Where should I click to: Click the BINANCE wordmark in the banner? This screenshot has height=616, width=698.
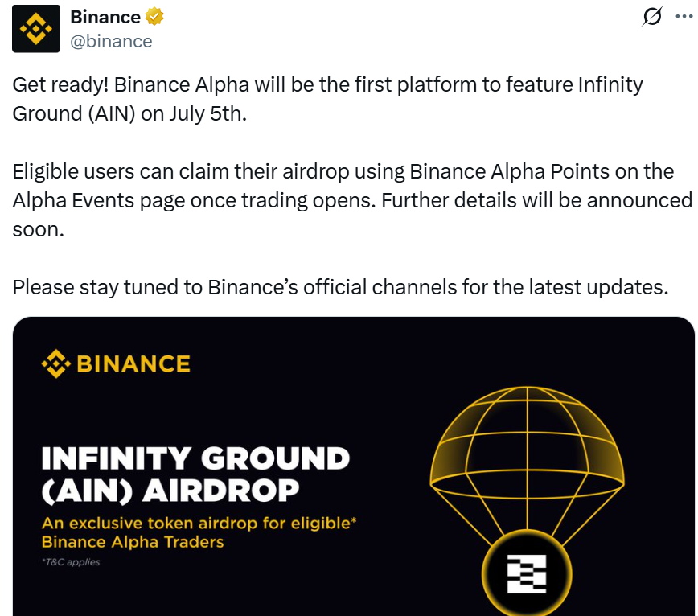point(133,363)
